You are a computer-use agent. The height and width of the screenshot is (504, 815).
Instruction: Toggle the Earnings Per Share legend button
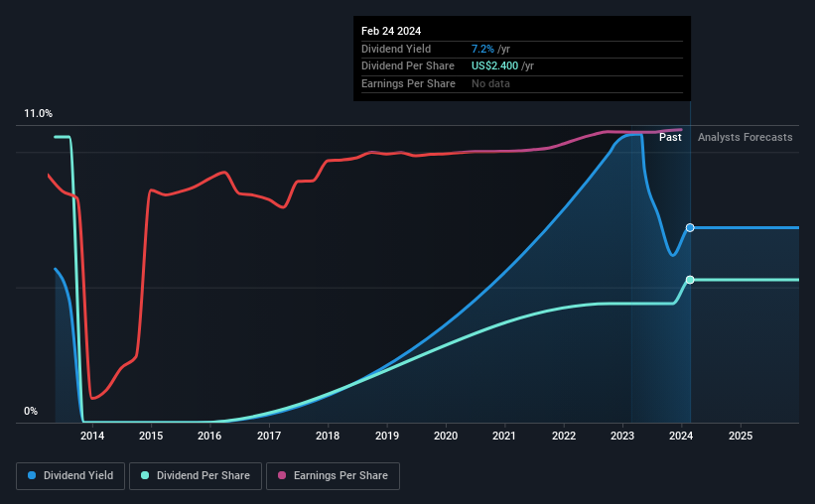point(333,476)
